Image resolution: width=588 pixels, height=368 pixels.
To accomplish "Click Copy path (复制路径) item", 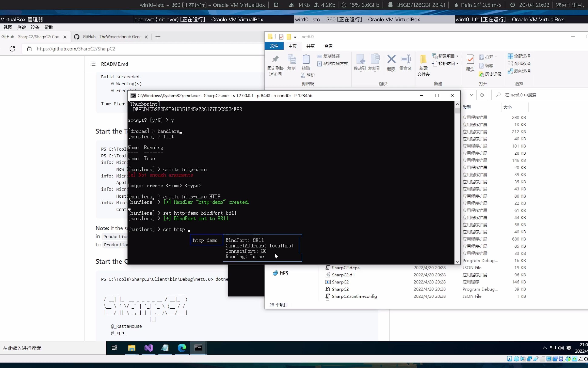I will [x=328, y=56].
